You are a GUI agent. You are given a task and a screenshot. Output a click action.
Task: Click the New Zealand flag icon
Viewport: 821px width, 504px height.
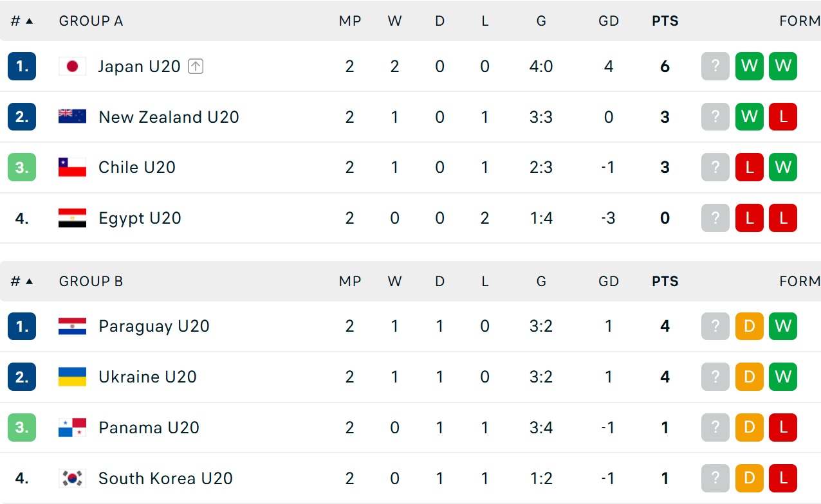pos(72,116)
